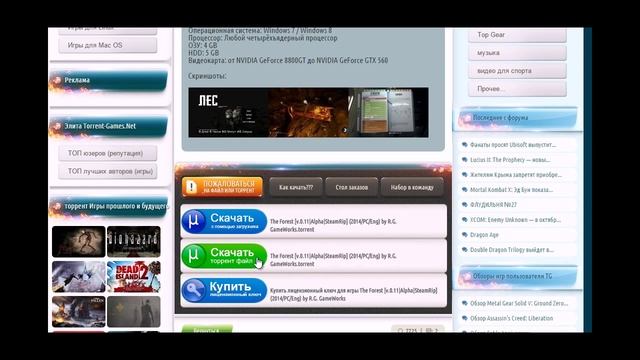Open the inventory screenshot thumbnail
The image size is (640, 360).
(389, 112)
